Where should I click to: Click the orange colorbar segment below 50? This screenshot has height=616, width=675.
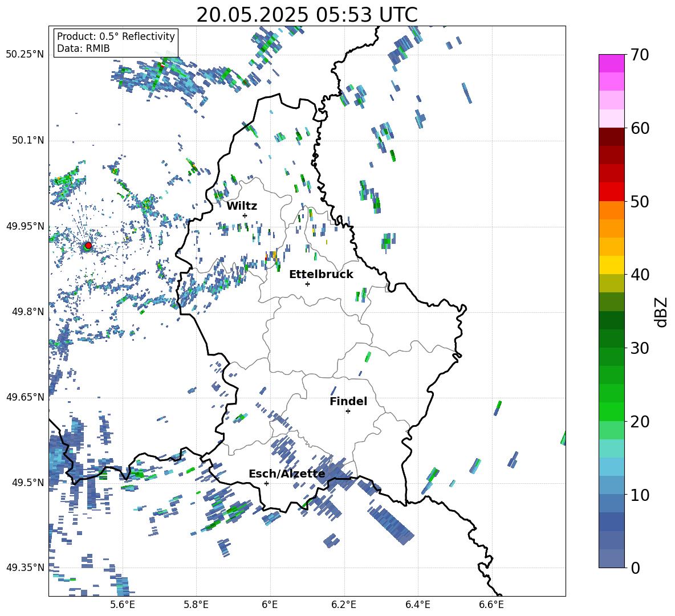[611, 210]
